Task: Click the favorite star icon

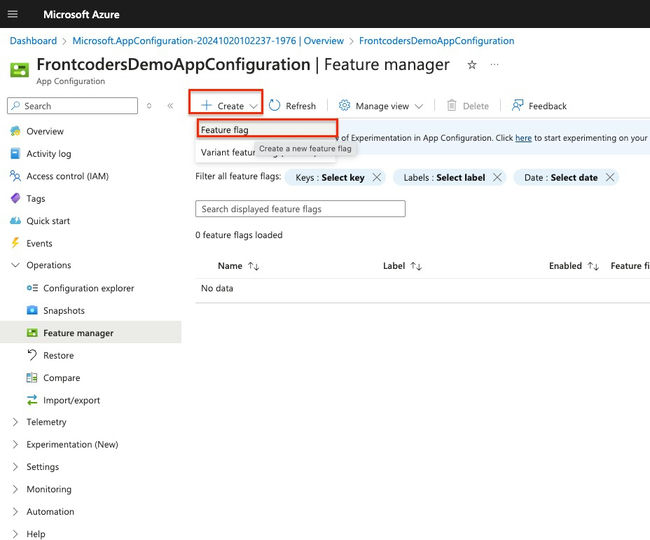Action: pos(472,65)
